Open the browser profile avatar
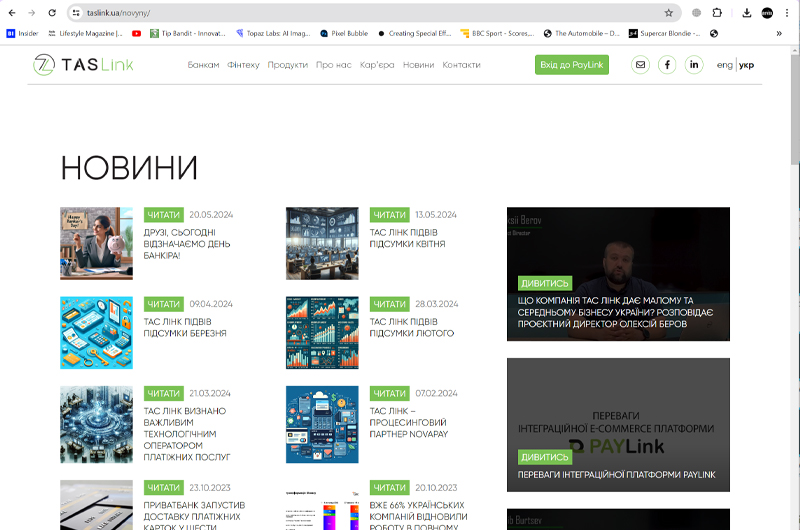Image resolution: width=800 pixels, height=530 pixels. click(767, 13)
